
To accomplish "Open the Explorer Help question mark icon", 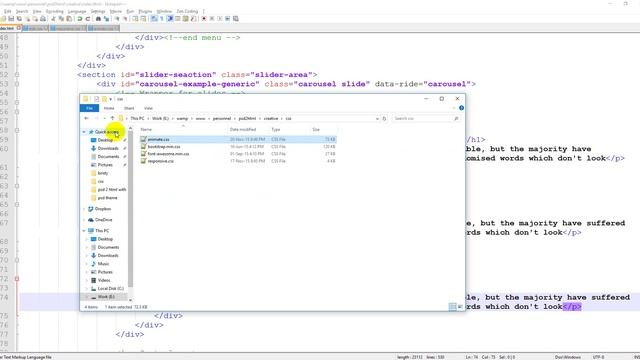I will (x=461, y=108).
